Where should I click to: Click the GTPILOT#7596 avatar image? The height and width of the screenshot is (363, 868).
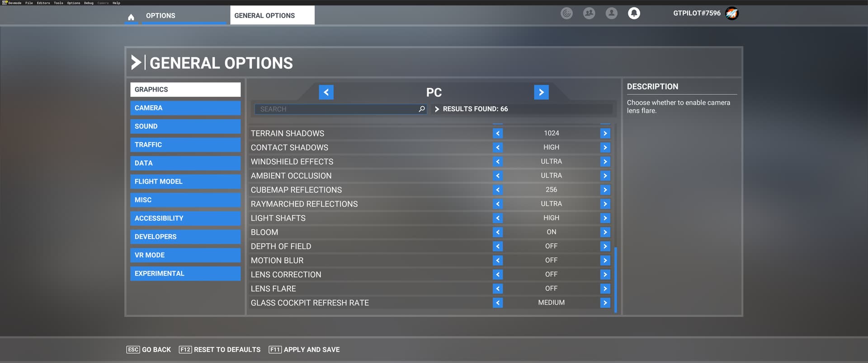click(731, 14)
